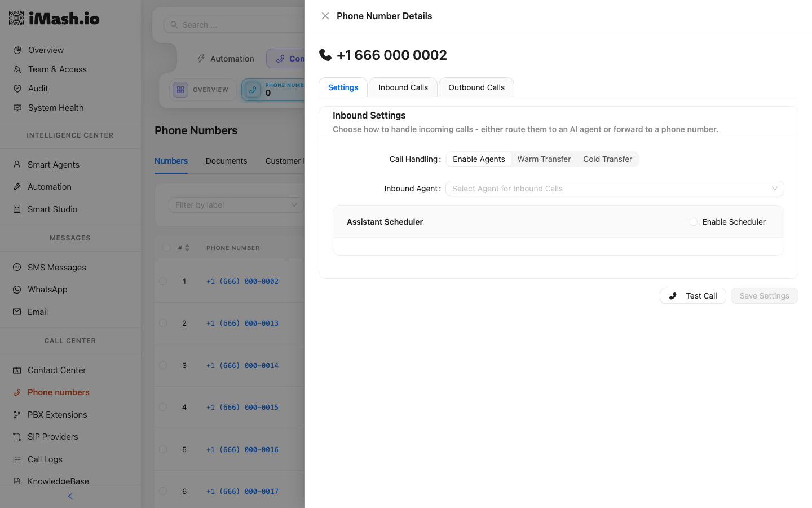The width and height of the screenshot is (812, 508).
Task: Click the KnowledgeBase document icon
Action: [17, 481]
